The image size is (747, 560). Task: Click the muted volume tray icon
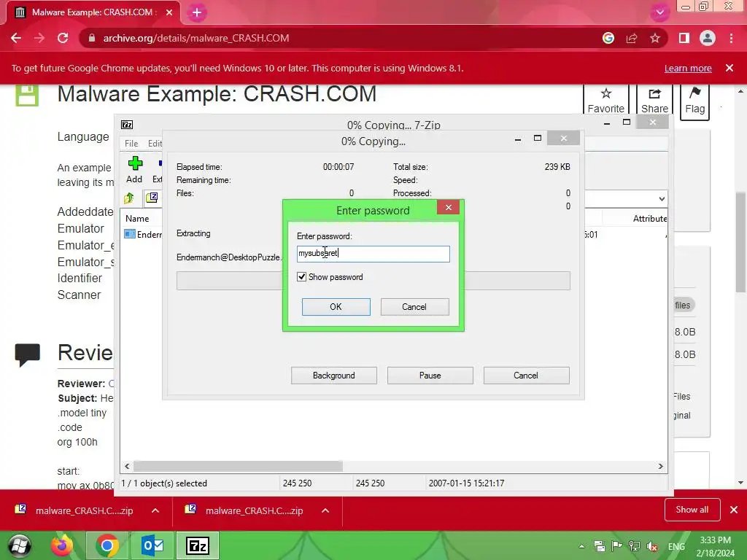tap(652, 546)
